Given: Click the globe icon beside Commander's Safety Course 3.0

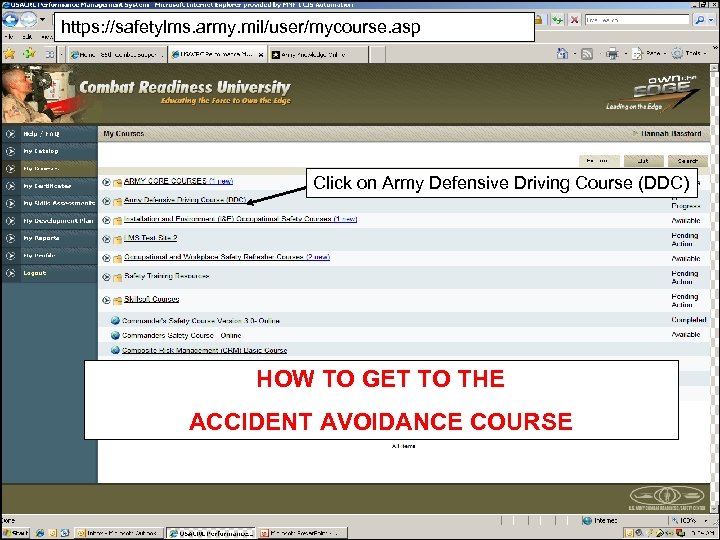Looking at the screenshot, I should (x=116, y=321).
